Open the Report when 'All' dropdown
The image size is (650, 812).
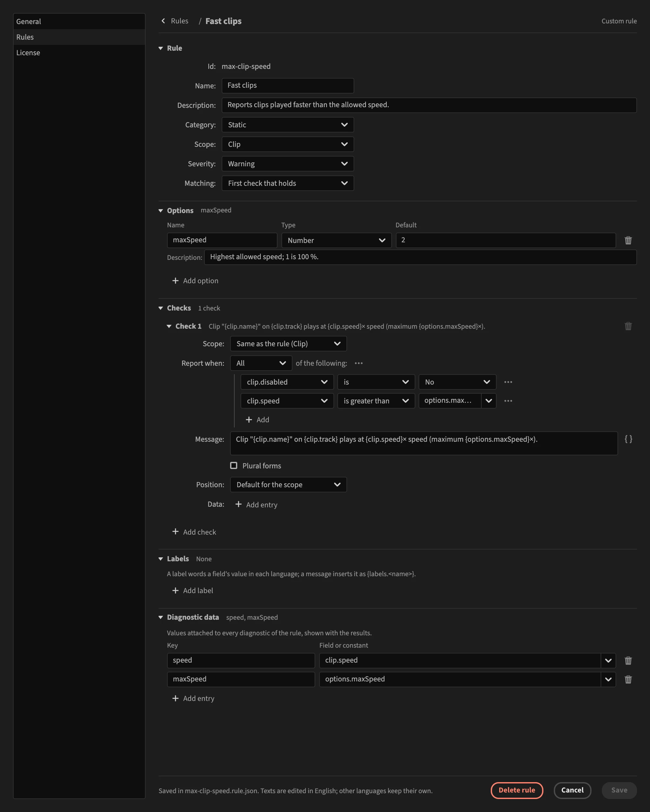[261, 363]
